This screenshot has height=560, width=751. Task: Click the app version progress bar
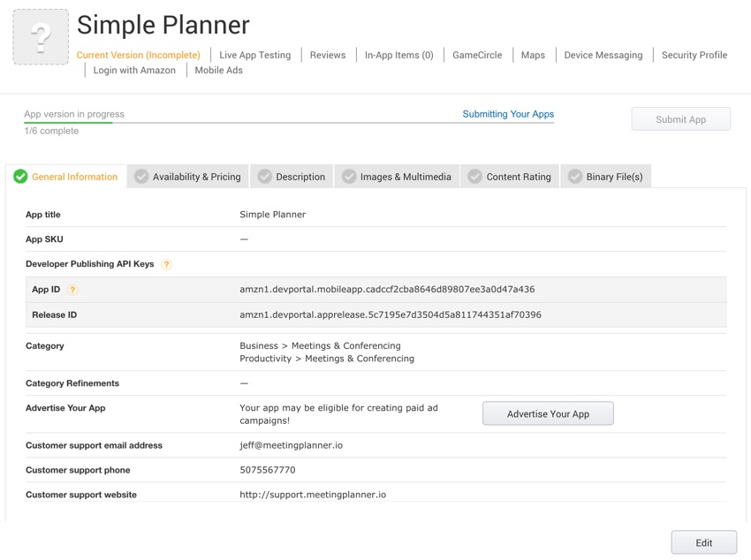tap(289, 123)
